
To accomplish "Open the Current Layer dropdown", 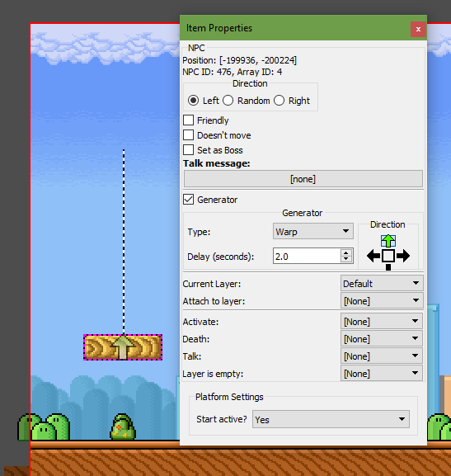I will point(382,284).
